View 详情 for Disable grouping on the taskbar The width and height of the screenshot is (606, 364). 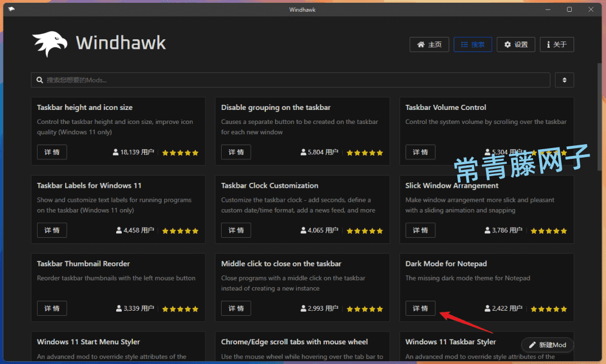pos(236,152)
